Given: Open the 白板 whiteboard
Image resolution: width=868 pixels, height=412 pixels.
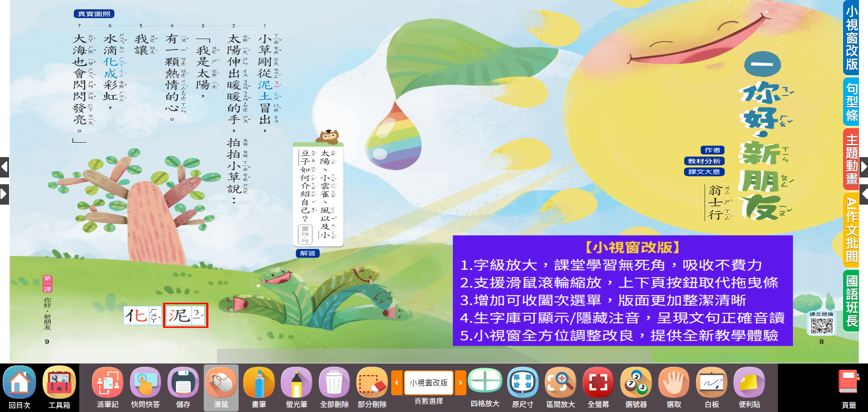Looking at the screenshot, I should click(711, 383).
